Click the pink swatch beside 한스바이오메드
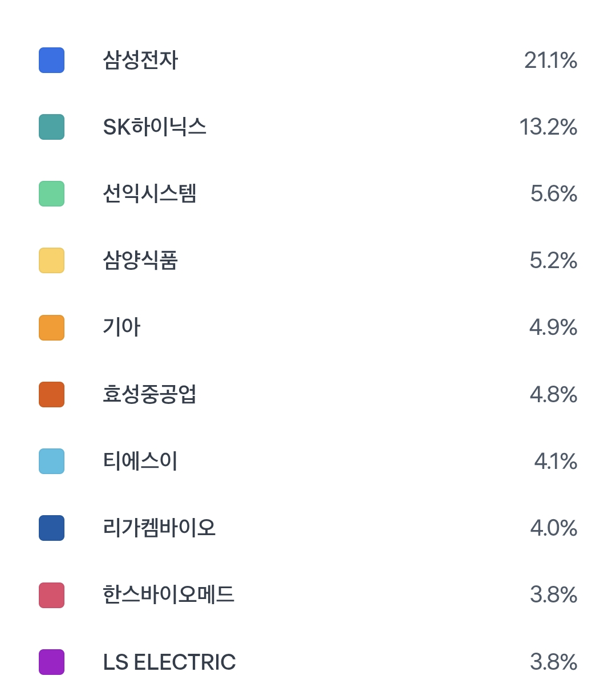This screenshot has height=700, width=616. [51, 595]
